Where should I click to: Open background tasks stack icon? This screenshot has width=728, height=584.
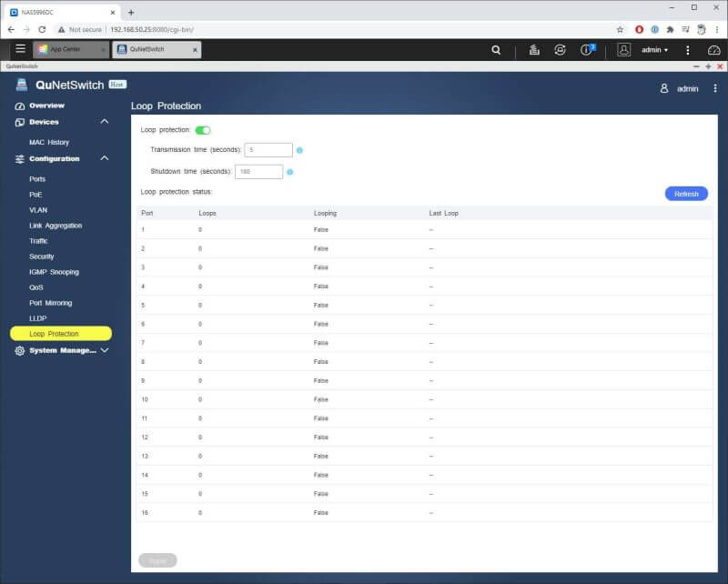534,50
